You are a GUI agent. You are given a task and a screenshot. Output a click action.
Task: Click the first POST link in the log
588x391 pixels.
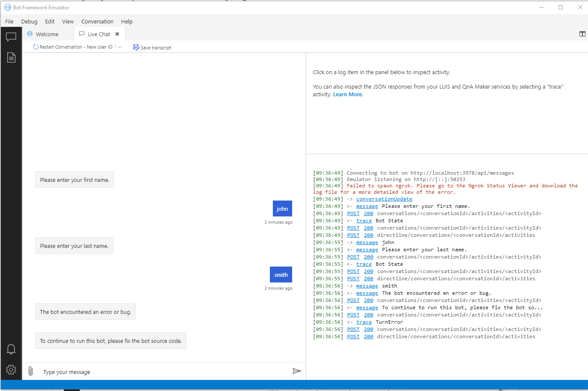(353, 213)
